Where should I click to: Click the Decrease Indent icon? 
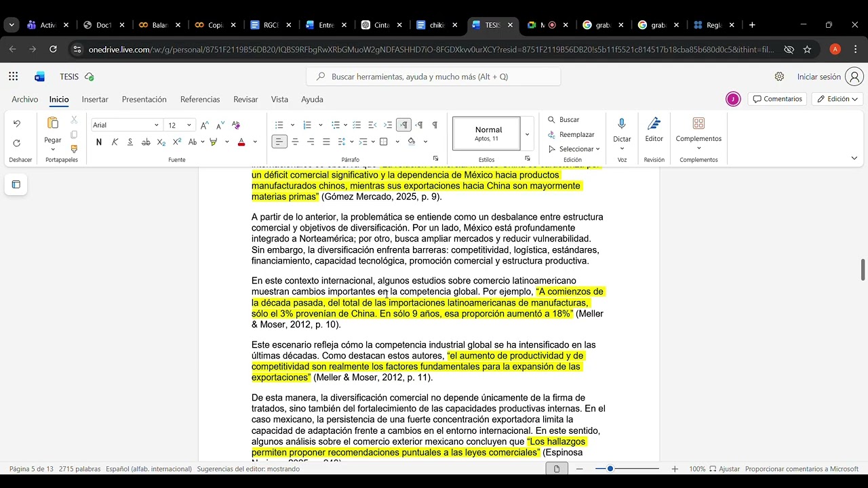(372, 125)
